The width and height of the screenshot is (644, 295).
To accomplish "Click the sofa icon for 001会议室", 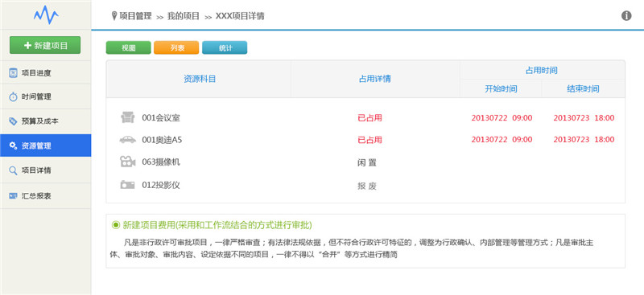I will pos(128,117).
